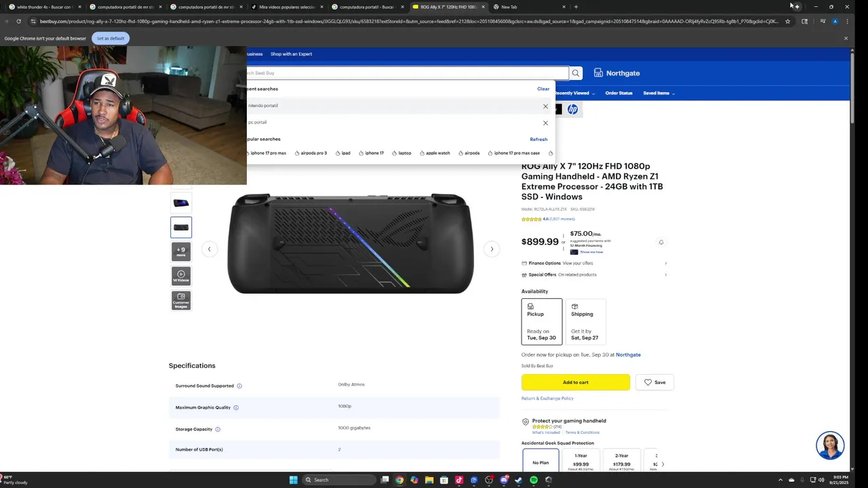The image size is (868, 488).
Task: Save the product with the Save button
Action: click(654, 382)
